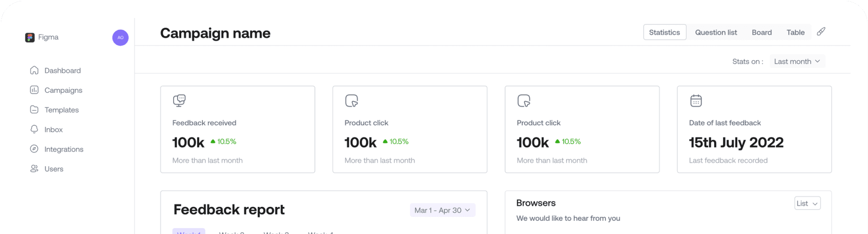The height and width of the screenshot is (234, 868).
Task: Click the Campaigns chart icon
Action: click(34, 90)
